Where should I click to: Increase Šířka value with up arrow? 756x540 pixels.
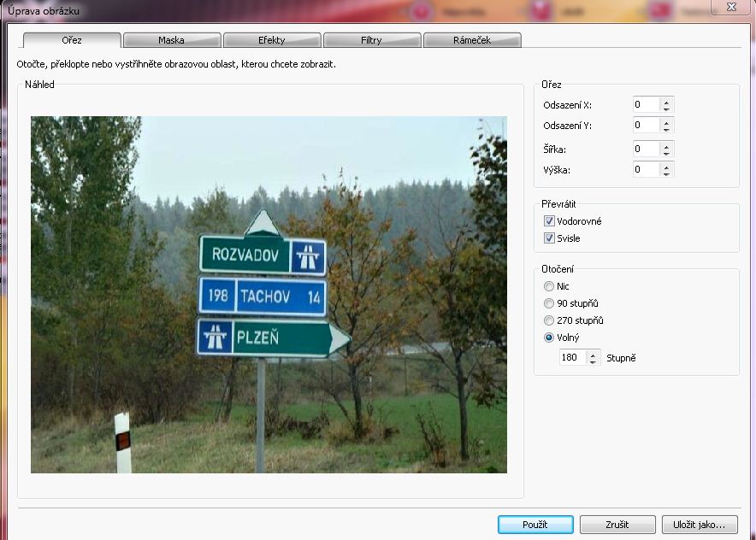[667, 145]
